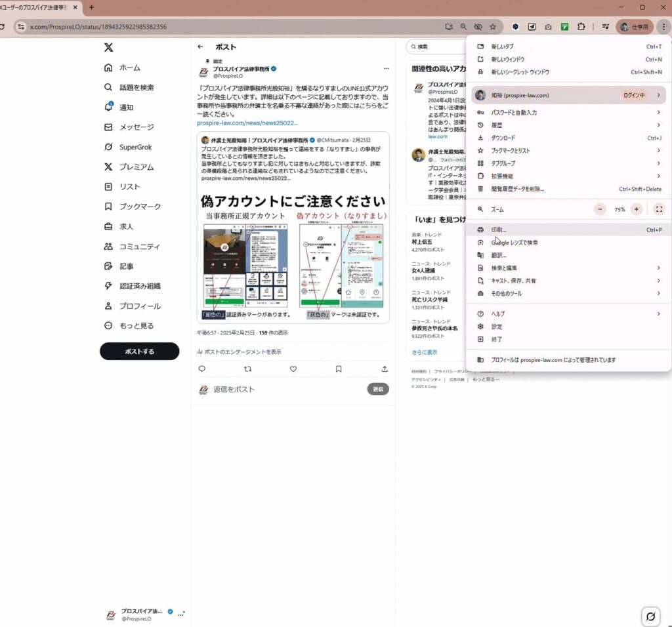Open the Chrome extensions puzzle icon
The width and height of the screenshot is (672, 627).
pyautogui.click(x=581, y=26)
